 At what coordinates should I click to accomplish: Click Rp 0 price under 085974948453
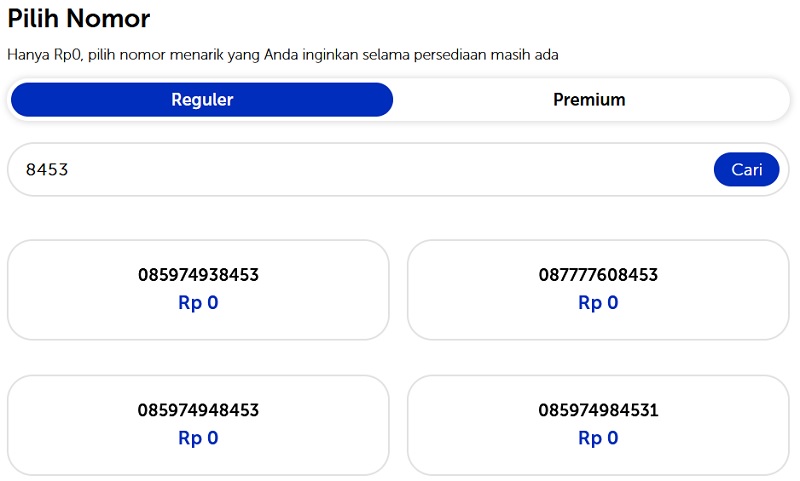tap(198, 438)
